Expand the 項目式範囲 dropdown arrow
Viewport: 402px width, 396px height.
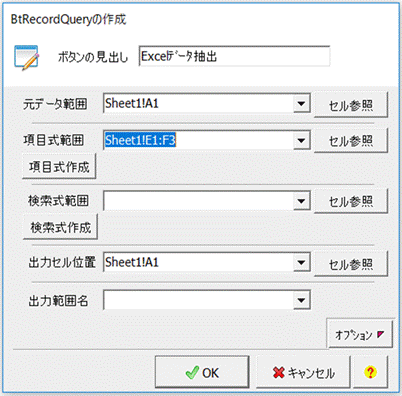point(301,140)
